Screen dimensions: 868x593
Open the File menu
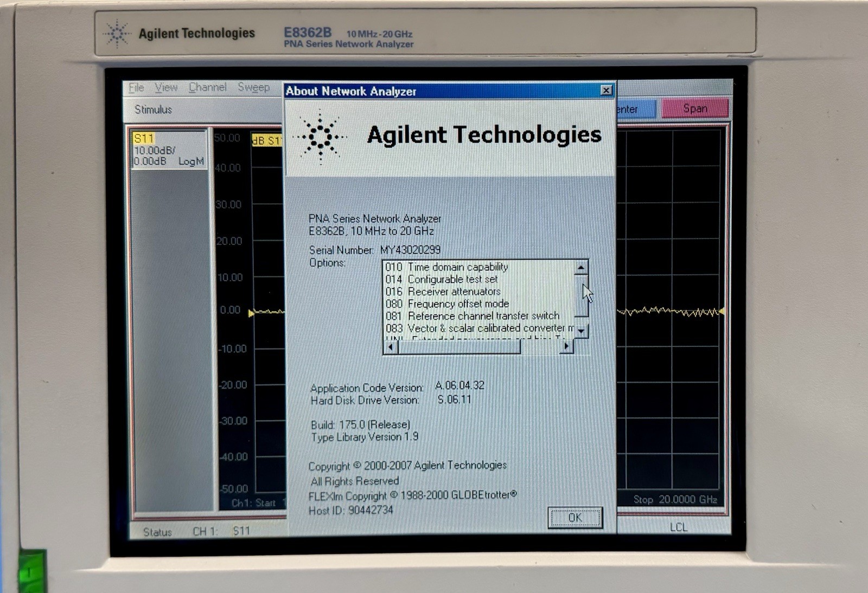(x=136, y=87)
